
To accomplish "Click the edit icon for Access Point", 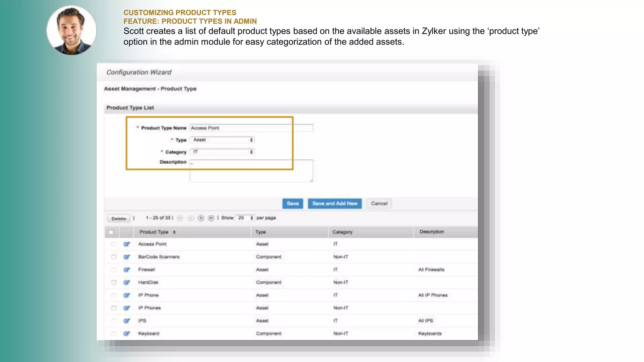I will [x=127, y=244].
